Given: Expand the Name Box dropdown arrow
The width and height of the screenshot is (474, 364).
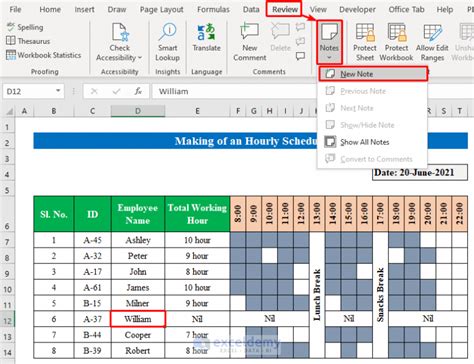Looking at the screenshot, I should coord(58,91).
